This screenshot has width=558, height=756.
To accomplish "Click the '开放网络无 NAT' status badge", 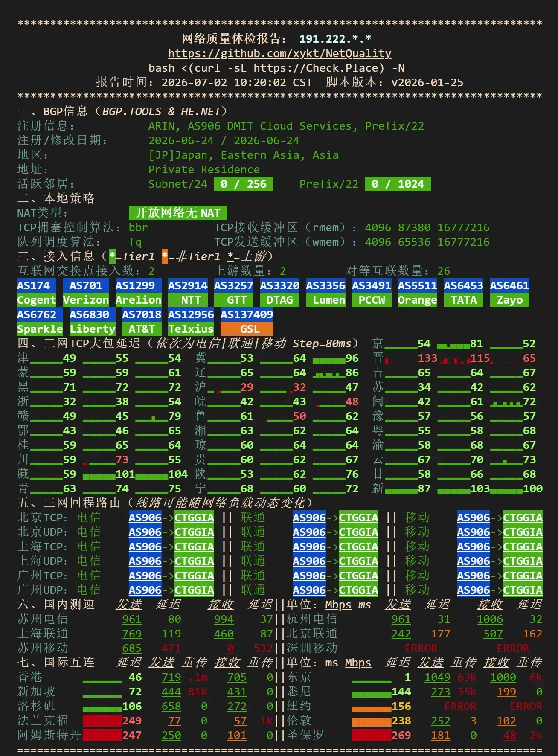I will (x=178, y=213).
